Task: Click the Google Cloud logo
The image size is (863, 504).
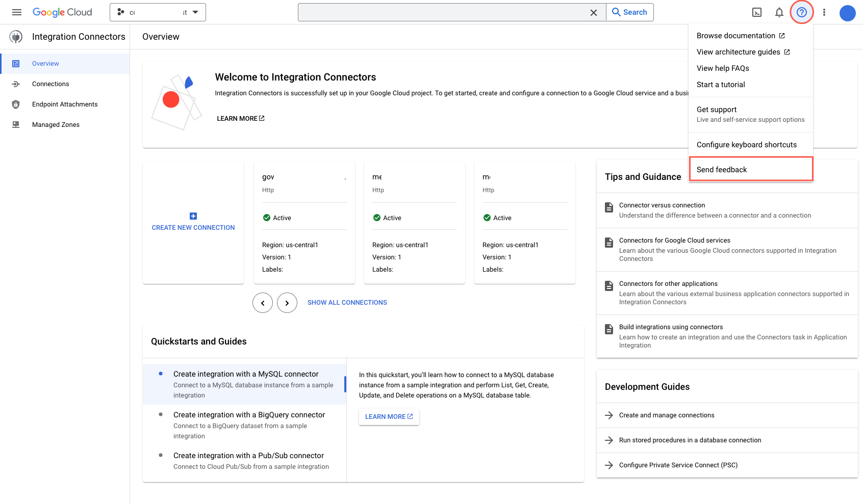Action: [62, 12]
